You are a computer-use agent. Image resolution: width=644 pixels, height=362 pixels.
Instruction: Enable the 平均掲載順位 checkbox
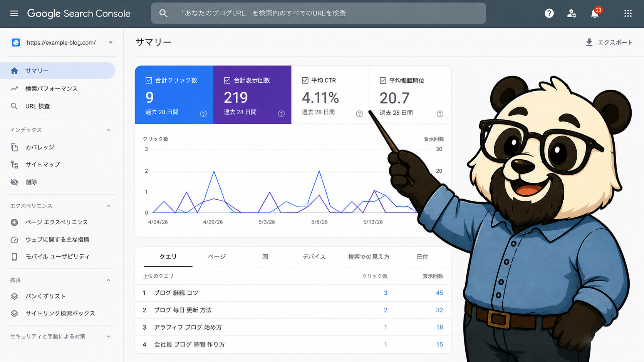pos(383,80)
